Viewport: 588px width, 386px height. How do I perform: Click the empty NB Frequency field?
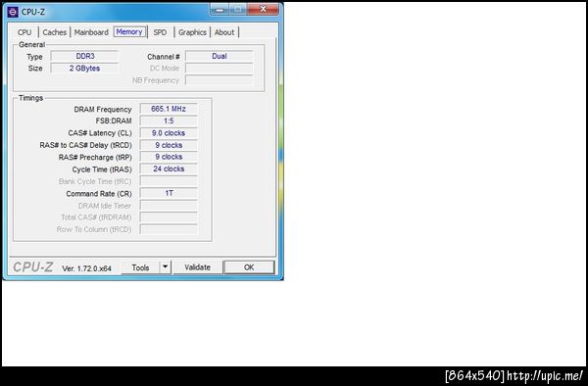point(220,80)
